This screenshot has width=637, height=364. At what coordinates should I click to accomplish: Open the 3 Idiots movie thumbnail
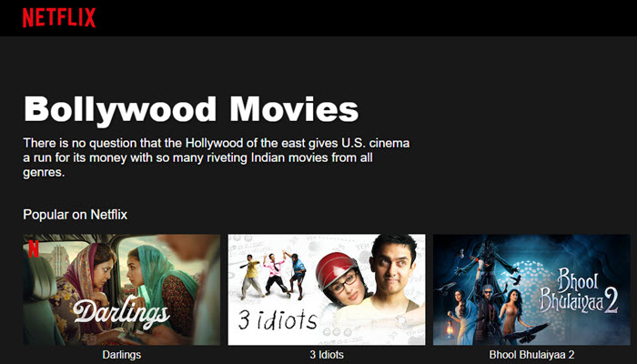[327, 289]
